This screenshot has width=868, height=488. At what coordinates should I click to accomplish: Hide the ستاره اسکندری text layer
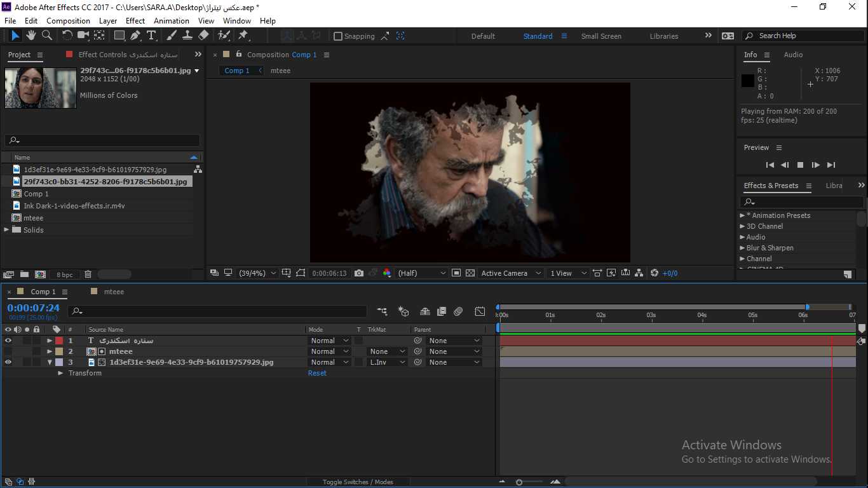click(x=8, y=341)
